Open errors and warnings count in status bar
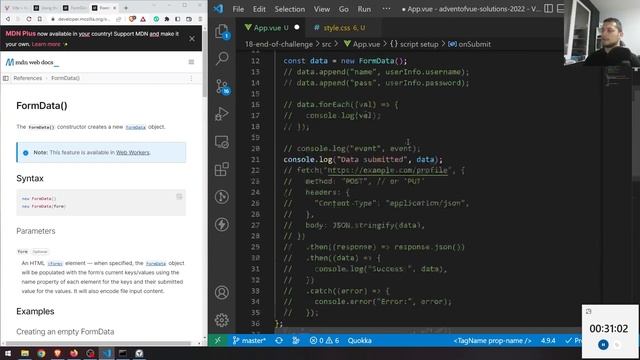 [324, 340]
